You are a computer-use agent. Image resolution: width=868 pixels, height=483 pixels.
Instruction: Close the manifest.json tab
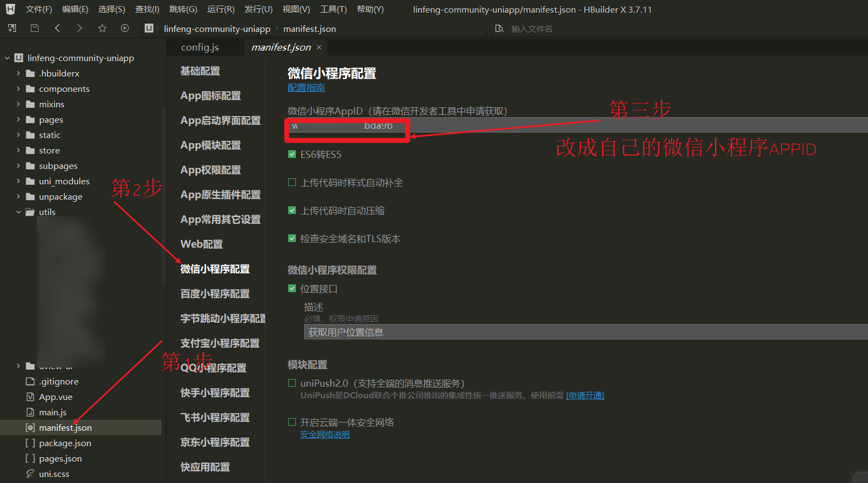point(319,47)
